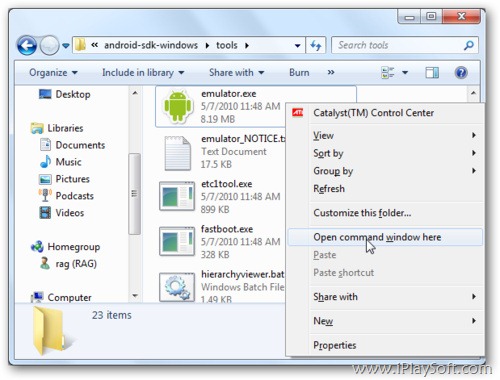The height and width of the screenshot is (380, 500).
Task: Select the Android emulator.exe icon
Action: 178,106
